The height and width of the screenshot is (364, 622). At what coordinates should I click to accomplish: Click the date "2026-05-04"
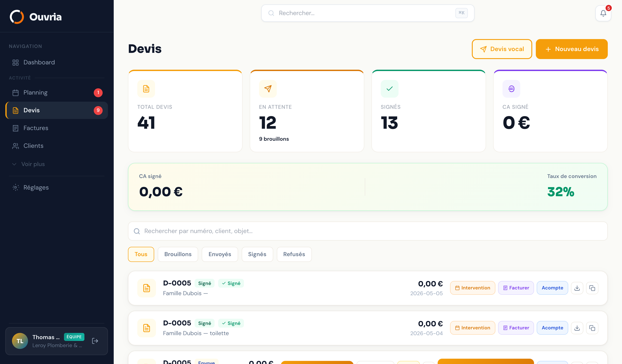[x=427, y=333]
